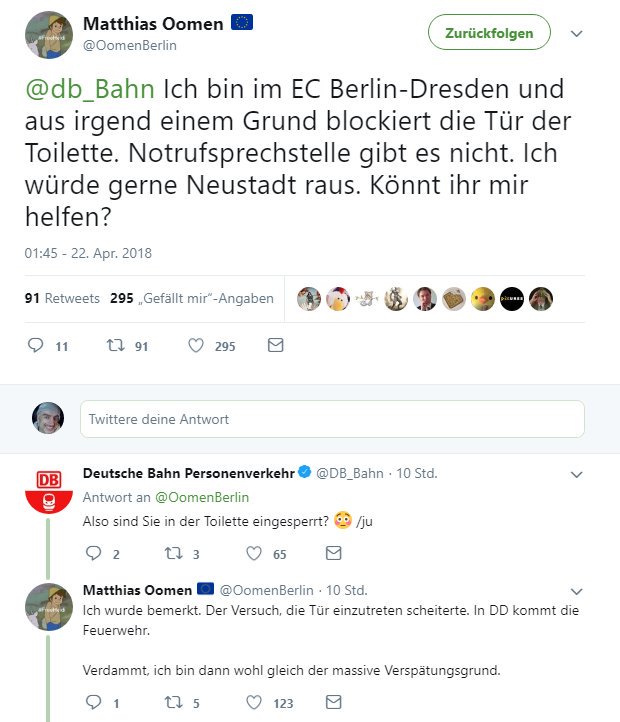Send main tweet via direct message envelope
This screenshot has width=620, height=722.
[276, 346]
